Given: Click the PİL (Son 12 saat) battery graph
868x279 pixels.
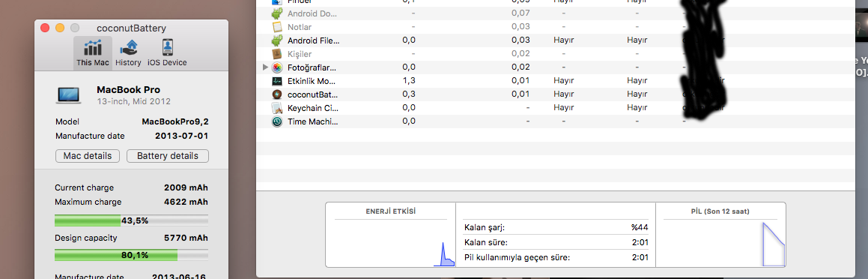Looking at the screenshot, I should pos(720,243).
